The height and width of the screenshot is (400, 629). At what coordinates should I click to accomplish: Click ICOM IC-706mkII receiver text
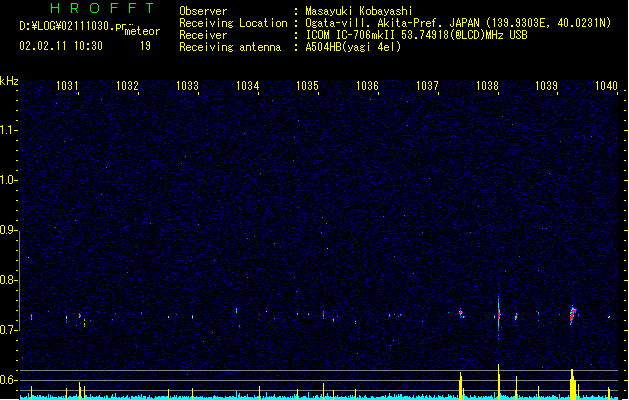coord(416,35)
